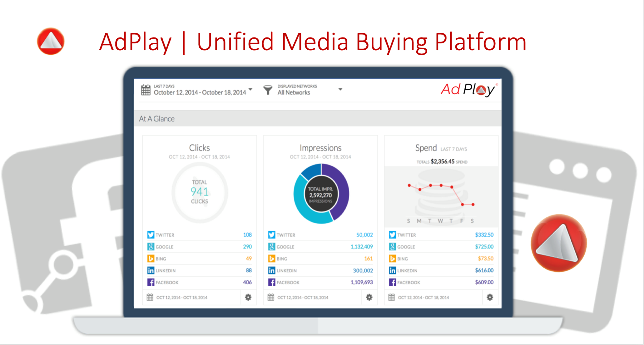Click the Total Impr. 2,592,270 donut center

click(x=320, y=194)
